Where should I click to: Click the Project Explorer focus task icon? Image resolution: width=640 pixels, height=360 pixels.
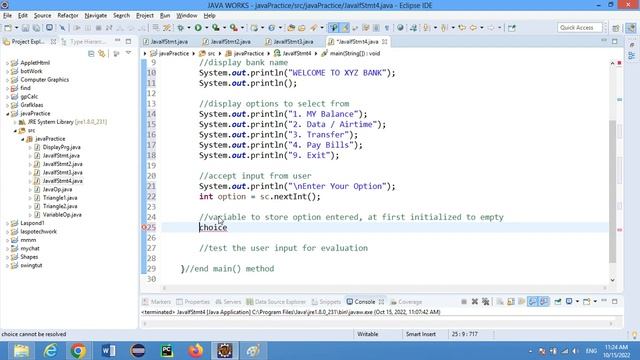[116, 53]
